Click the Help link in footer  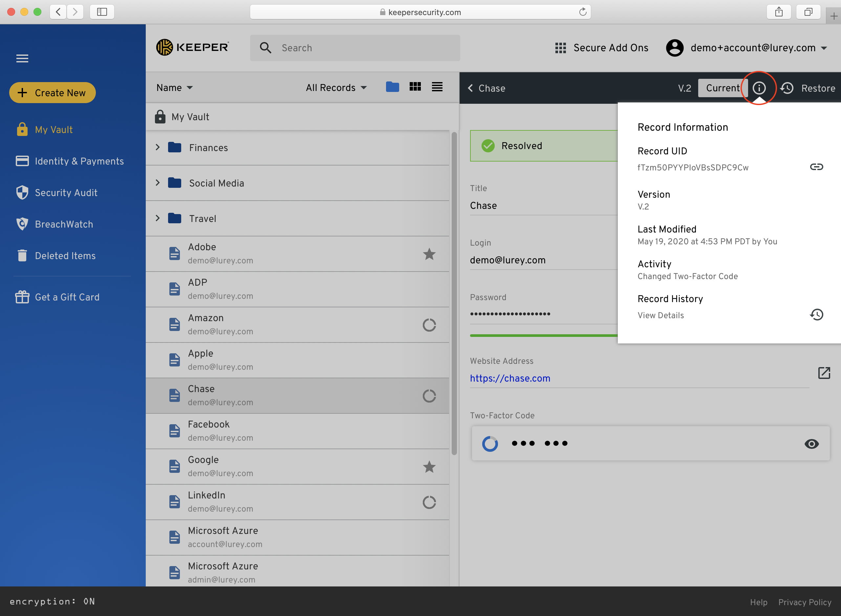point(758,602)
